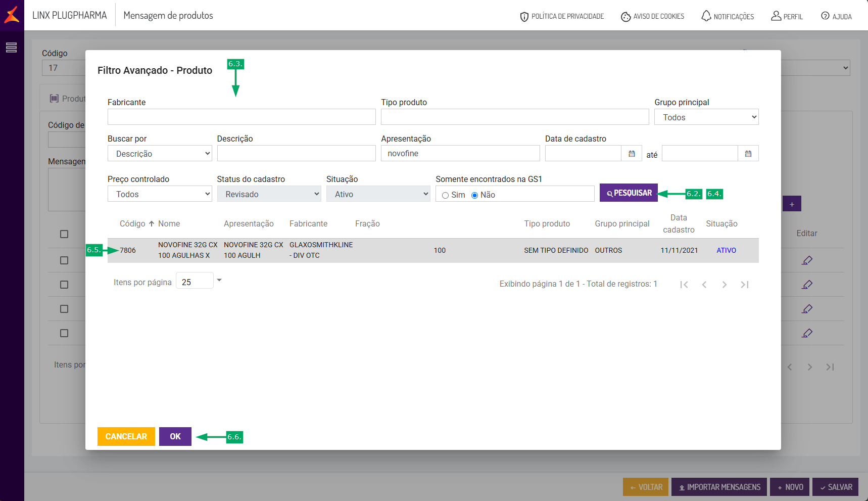Check first row checkbox in background table

(64, 260)
